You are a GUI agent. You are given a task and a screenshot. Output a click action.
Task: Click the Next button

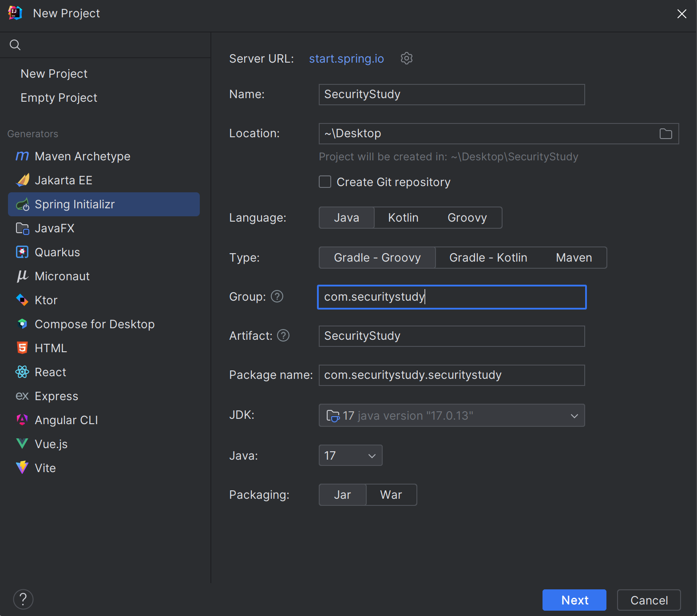pyautogui.click(x=574, y=600)
